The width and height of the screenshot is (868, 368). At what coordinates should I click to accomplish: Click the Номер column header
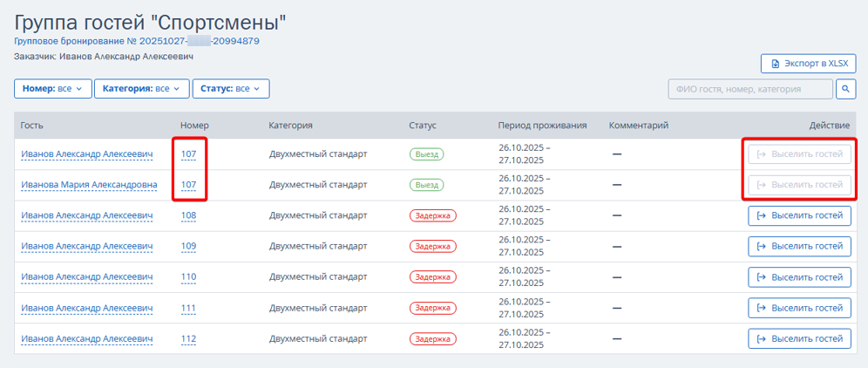(194, 126)
